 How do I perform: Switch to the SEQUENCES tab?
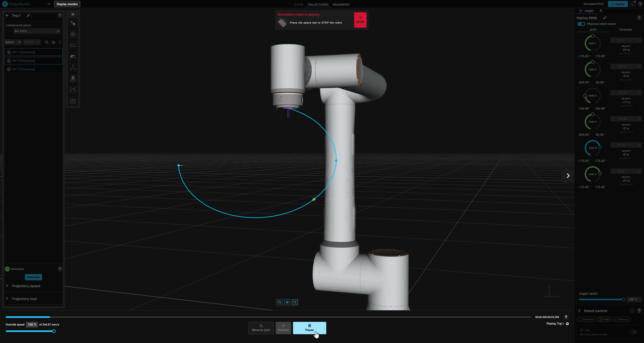[341, 5]
